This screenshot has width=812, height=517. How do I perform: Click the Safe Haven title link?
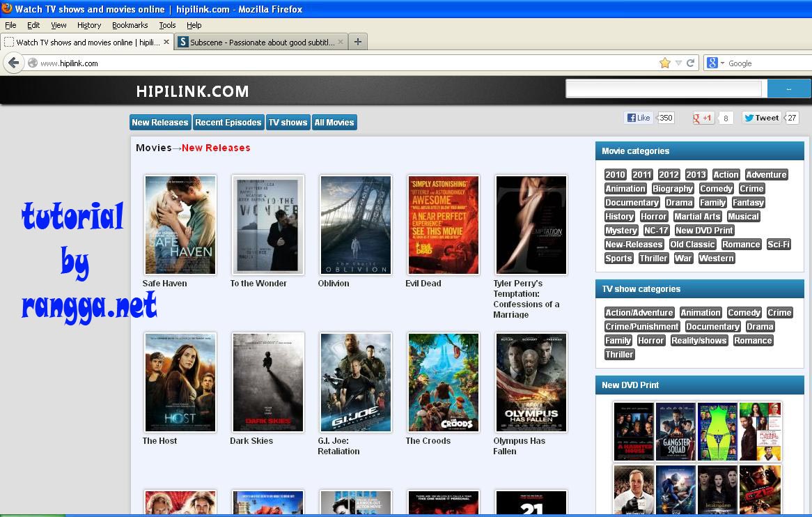point(164,284)
